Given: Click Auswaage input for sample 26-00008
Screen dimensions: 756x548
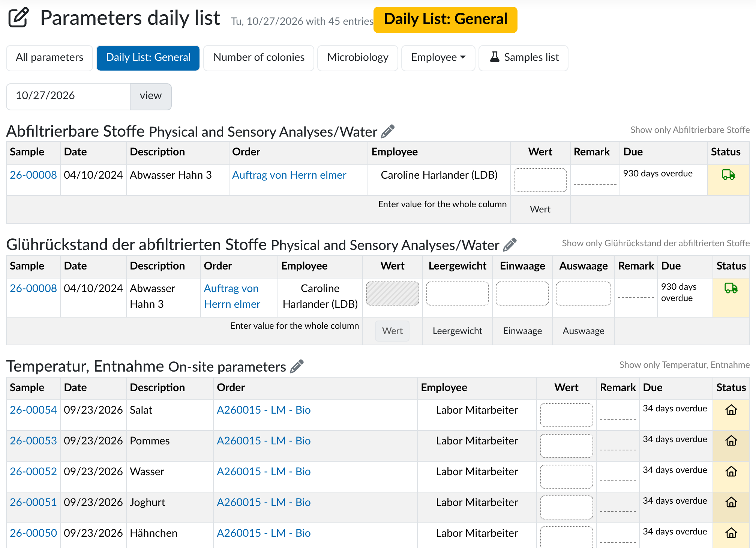Looking at the screenshot, I should [x=583, y=294].
